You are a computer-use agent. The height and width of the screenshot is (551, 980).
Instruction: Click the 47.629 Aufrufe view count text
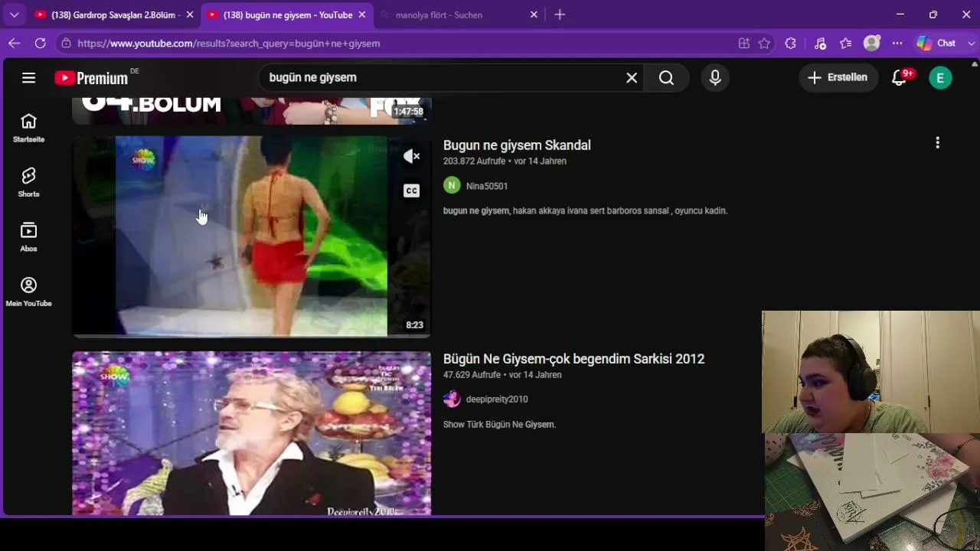(472, 375)
